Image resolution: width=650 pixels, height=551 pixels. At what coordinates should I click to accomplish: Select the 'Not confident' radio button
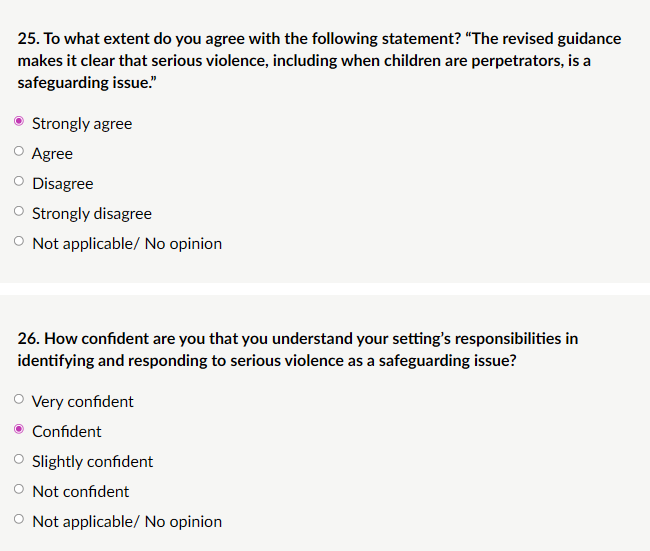coord(19,491)
